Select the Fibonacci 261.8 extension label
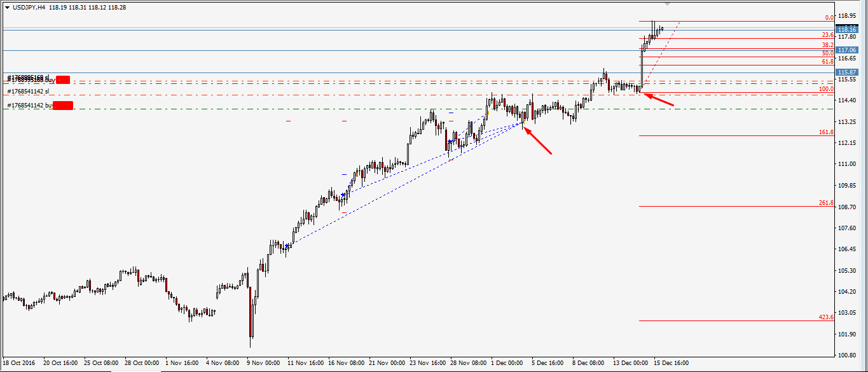The width and height of the screenshot is (868, 372). point(826,203)
